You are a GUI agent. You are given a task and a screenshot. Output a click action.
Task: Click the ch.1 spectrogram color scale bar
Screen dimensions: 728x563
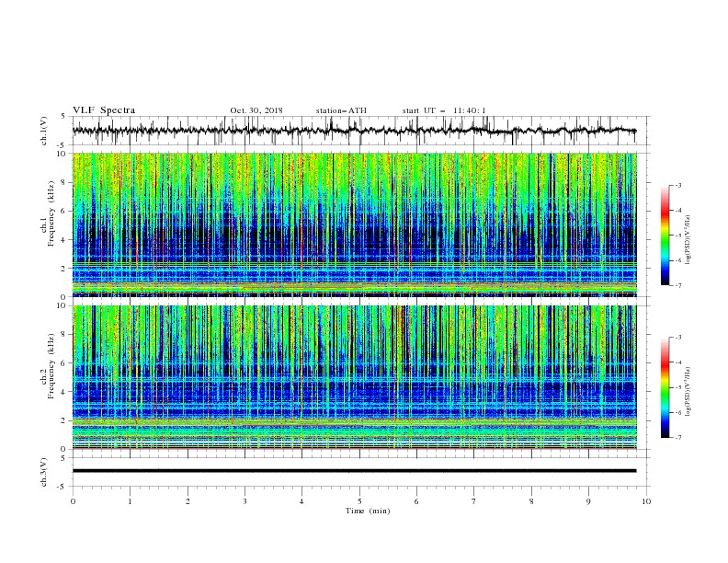click(665, 236)
